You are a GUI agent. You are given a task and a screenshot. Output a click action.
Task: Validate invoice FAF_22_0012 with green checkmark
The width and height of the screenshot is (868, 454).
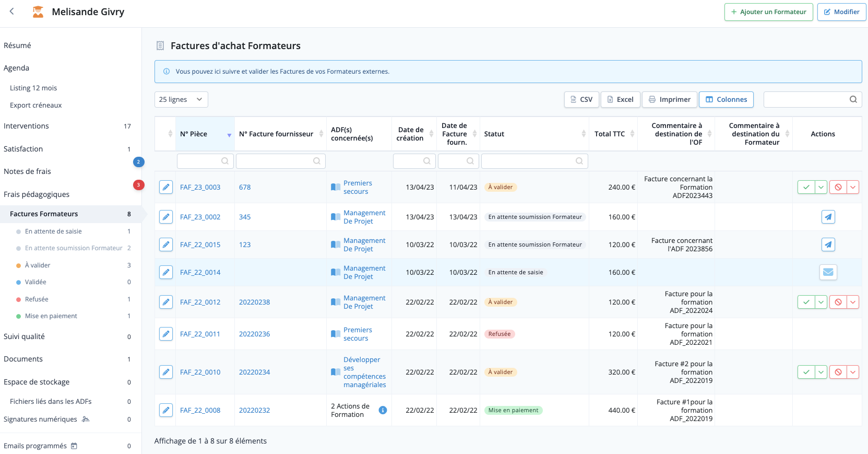(x=806, y=302)
